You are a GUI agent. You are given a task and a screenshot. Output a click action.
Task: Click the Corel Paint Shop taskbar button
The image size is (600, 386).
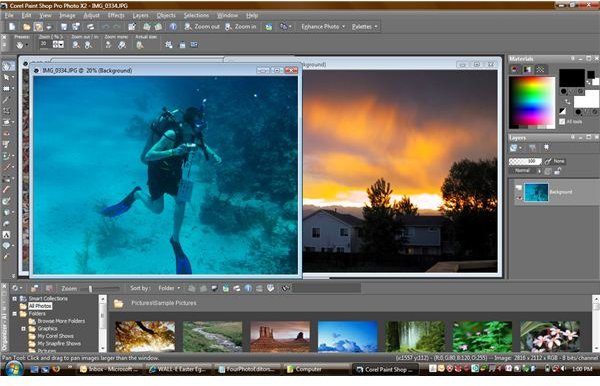[x=385, y=369]
